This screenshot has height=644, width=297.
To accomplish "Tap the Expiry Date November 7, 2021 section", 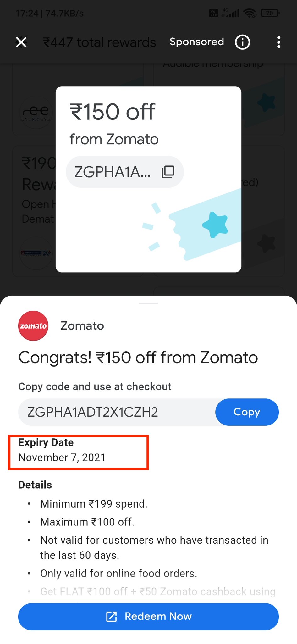I will 78,452.
